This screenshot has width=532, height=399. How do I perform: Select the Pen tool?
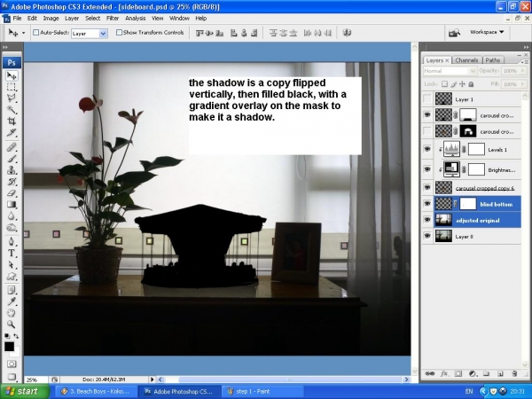click(12, 241)
